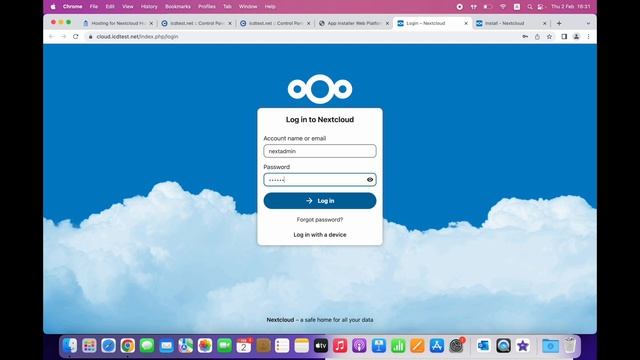Open the Chrome three-dot menu
The width and height of the screenshot is (640, 360).
tap(588, 37)
